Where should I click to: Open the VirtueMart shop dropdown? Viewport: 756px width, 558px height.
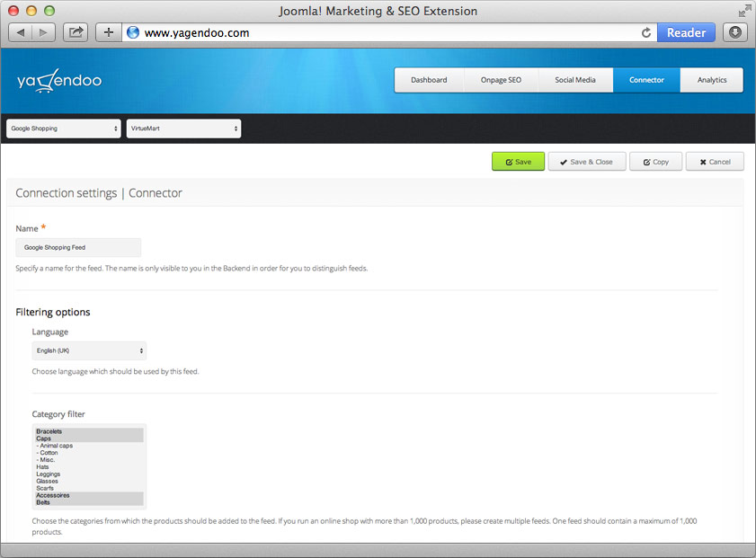tap(183, 128)
